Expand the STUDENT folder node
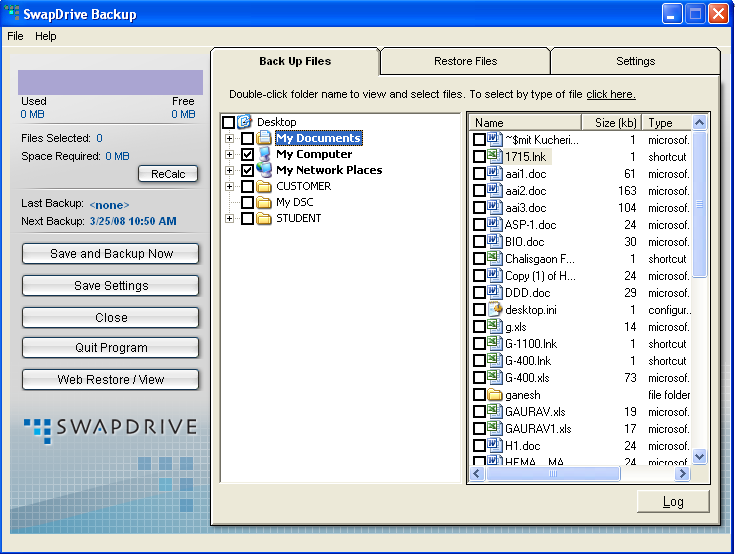735x554 pixels. point(229,218)
